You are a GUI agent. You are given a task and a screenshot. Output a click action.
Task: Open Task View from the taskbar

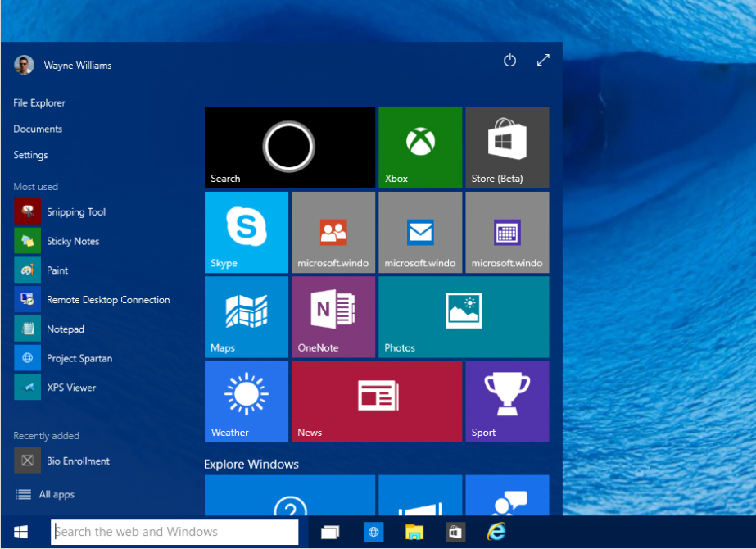[330, 532]
